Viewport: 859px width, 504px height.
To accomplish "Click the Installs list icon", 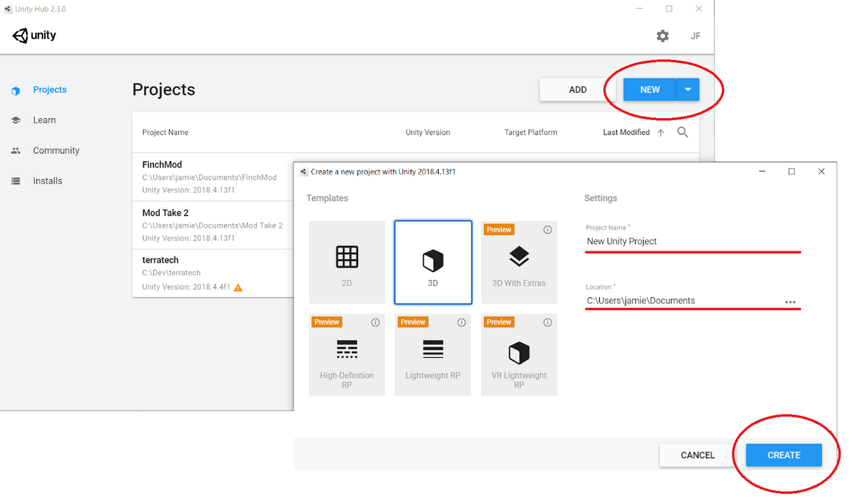I will click(16, 181).
